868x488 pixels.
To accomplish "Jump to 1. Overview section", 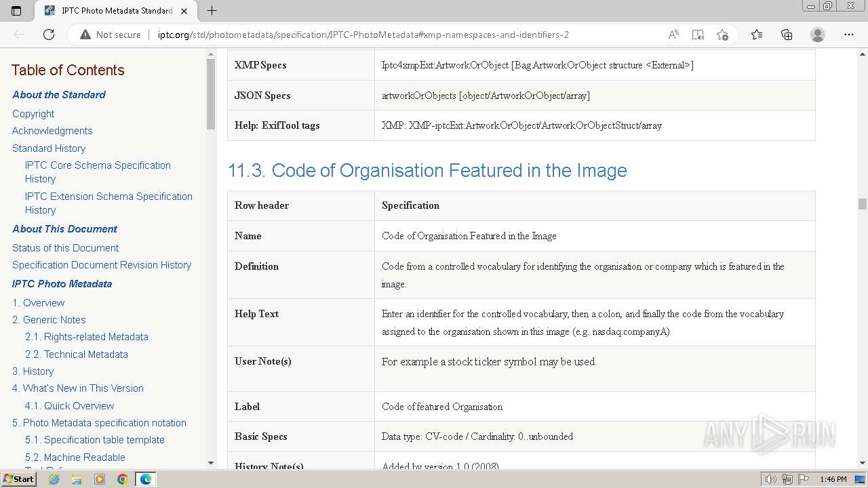I will [x=39, y=303].
